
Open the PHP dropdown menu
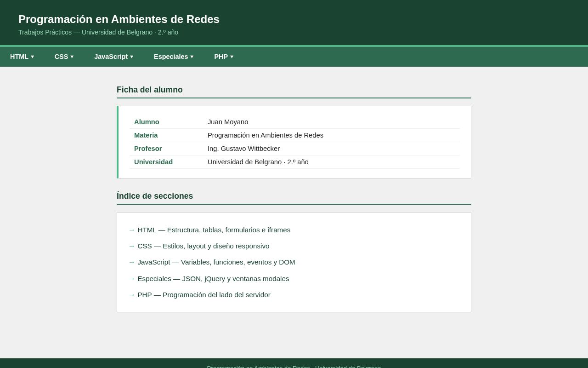coord(224,57)
